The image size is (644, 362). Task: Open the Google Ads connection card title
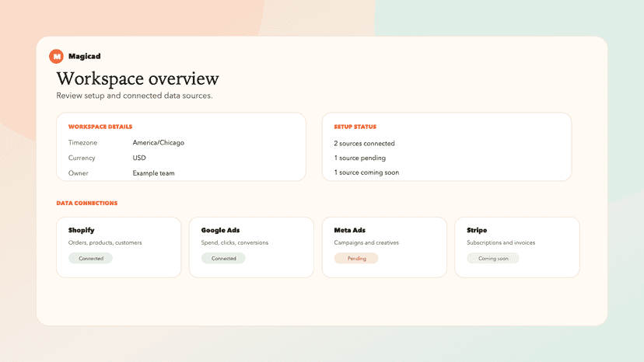tap(220, 230)
